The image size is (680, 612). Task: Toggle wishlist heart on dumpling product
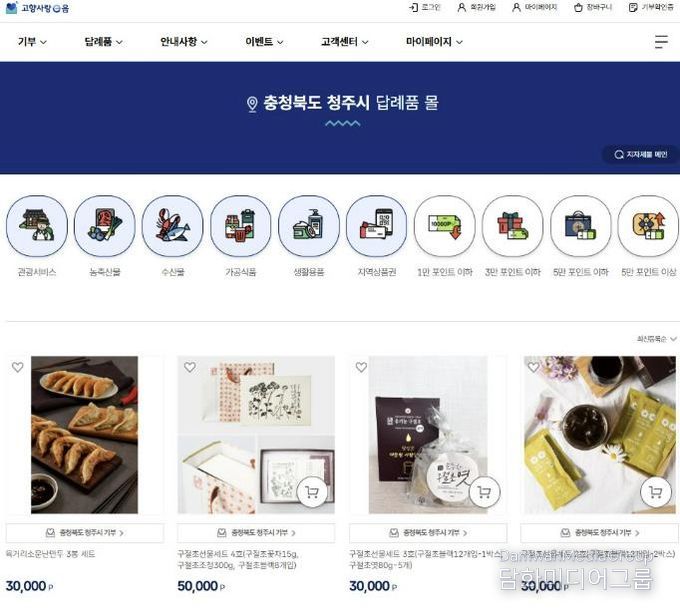[18, 367]
